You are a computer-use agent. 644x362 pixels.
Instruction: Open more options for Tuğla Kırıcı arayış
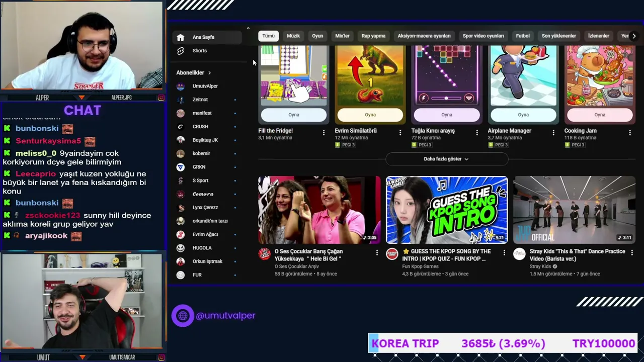[477, 132]
